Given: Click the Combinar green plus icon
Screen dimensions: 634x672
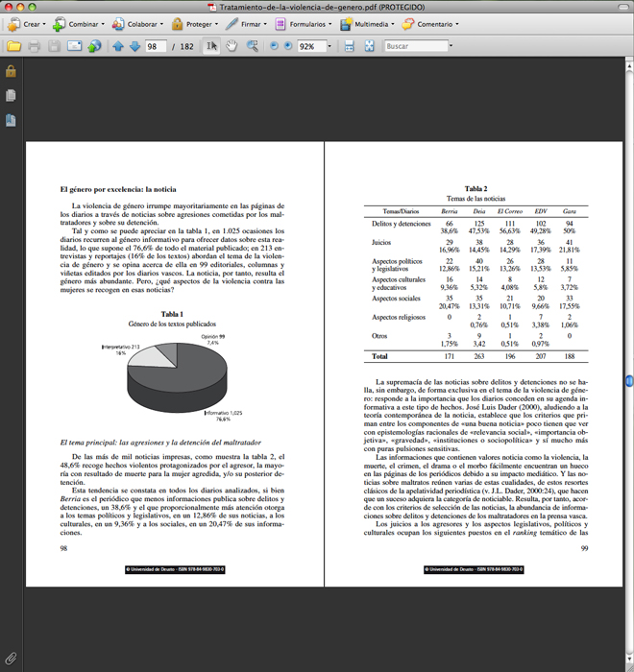Looking at the screenshot, I should pyautogui.click(x=60, y=24).
